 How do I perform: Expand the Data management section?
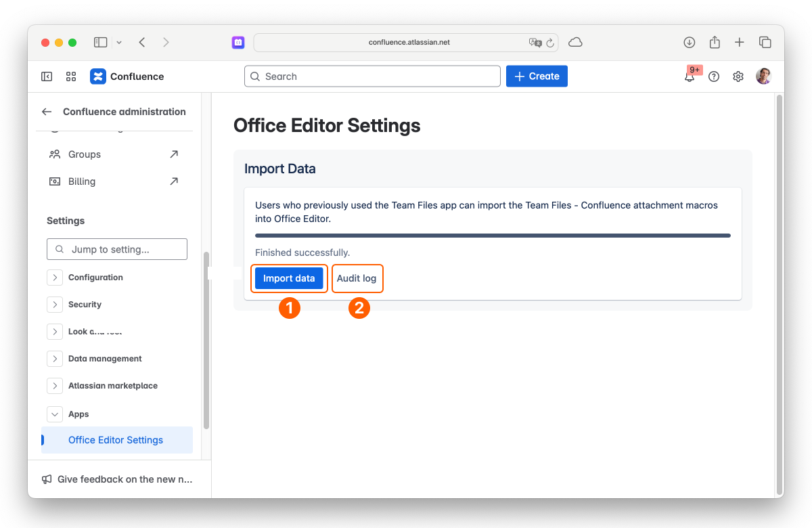coord(55,359)
